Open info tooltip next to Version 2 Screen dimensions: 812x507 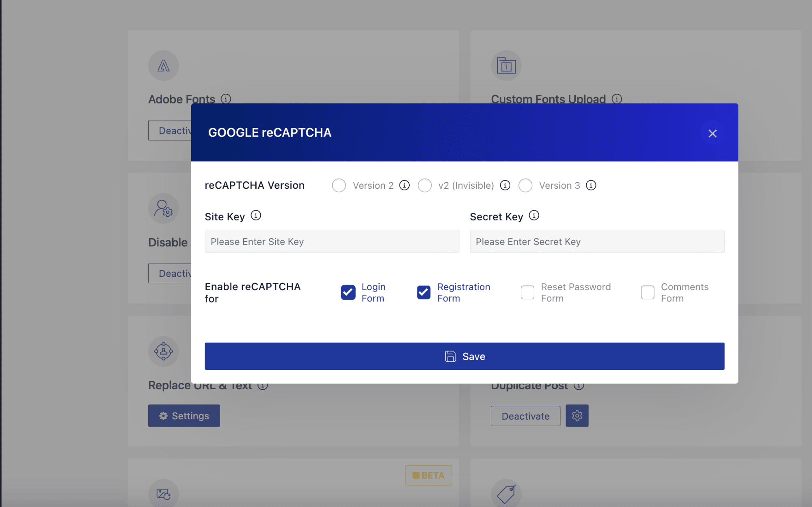404,185
